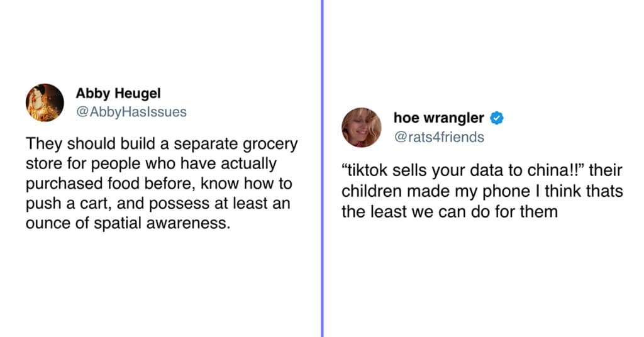Click Abby Heugel's profile avatar

pos(45,102)
